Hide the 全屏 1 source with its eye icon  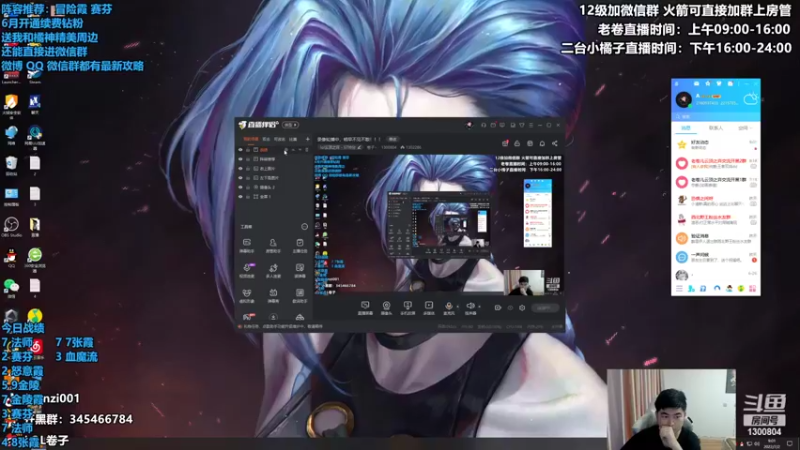(240, 196)
